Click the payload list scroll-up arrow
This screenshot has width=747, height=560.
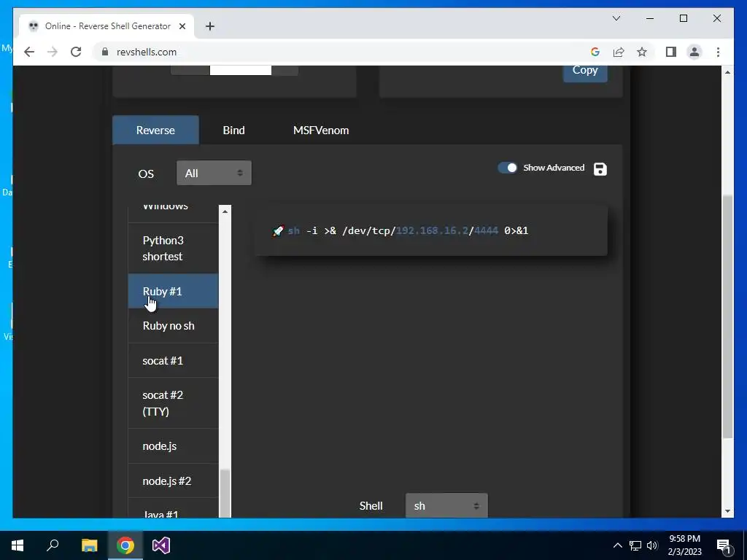click(225, 211)
